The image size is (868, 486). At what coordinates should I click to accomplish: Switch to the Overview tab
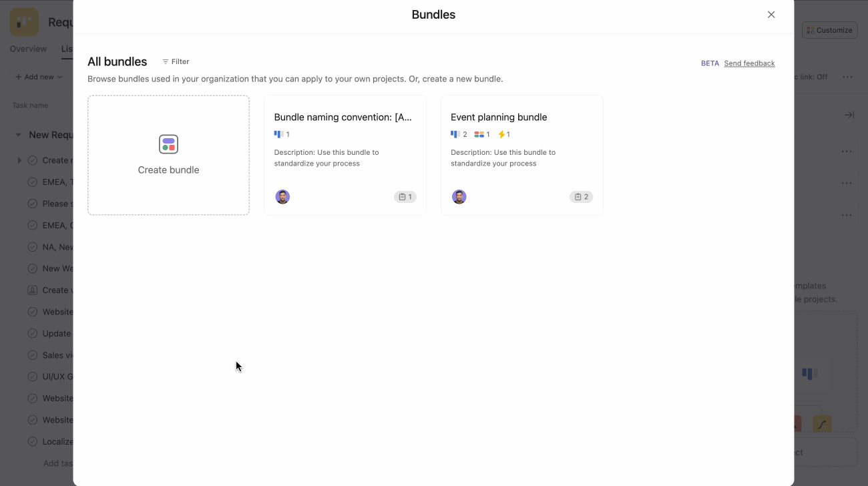(27, 49)
